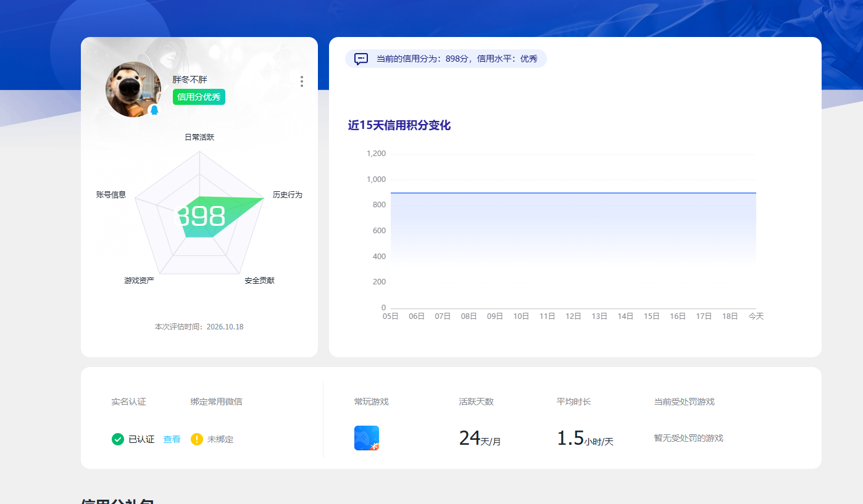Click the 常玩游戏 heading
The width and height of the screenshot is (863, 504).
pyautogui.click(x=372, y=402)
